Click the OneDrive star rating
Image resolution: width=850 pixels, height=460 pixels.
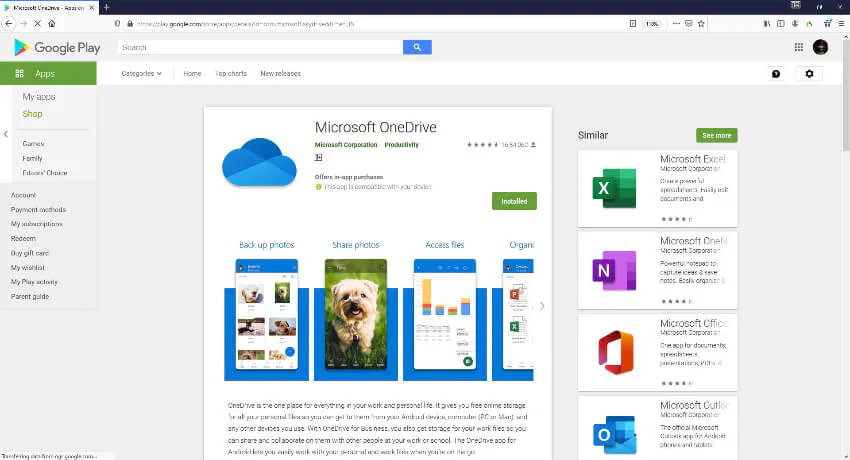[x=482, y=145]
